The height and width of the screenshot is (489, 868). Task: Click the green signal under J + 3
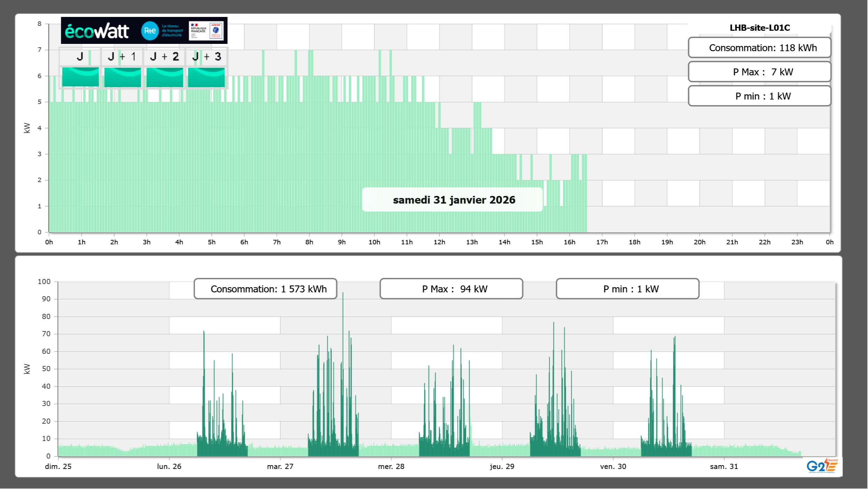206,77
